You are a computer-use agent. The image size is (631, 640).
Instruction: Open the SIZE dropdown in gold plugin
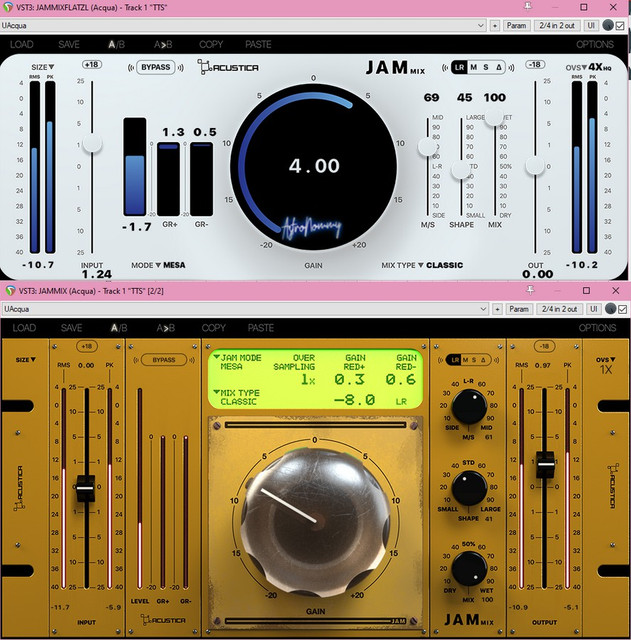(x=26, y=360)
